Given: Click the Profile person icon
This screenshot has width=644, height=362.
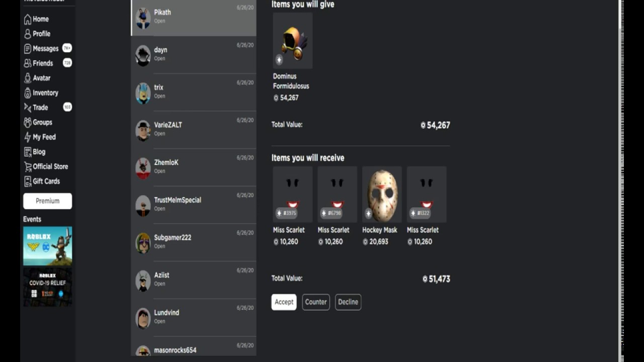Looking at the screenshot, I should (28, 34).
